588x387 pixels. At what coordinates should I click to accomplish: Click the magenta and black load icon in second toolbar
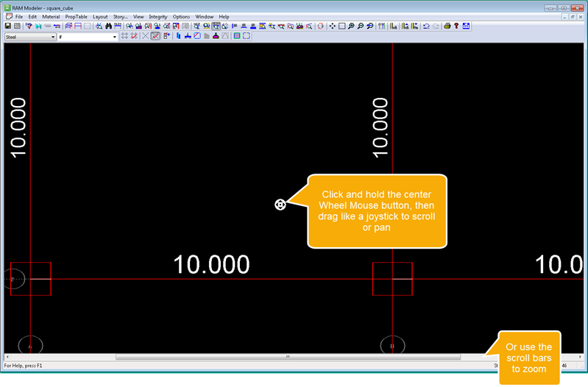[x=216, y=36]
